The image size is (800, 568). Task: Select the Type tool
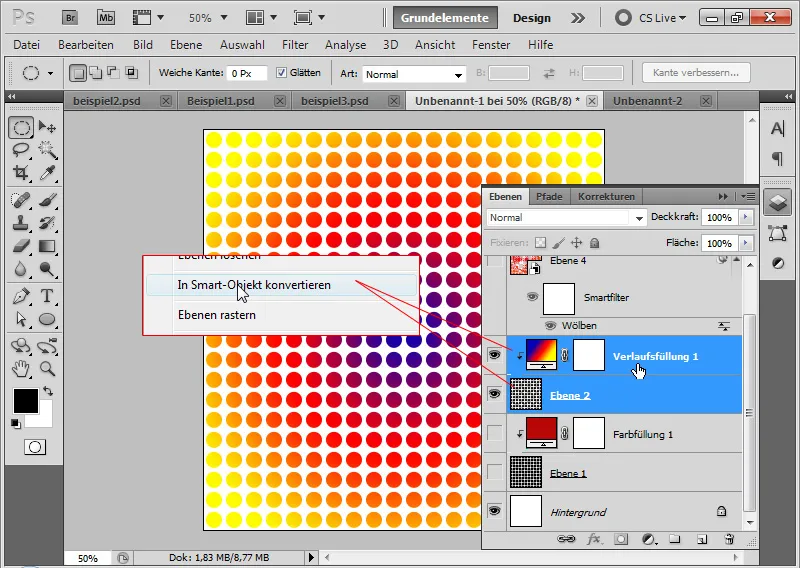(x=47, y=296)
